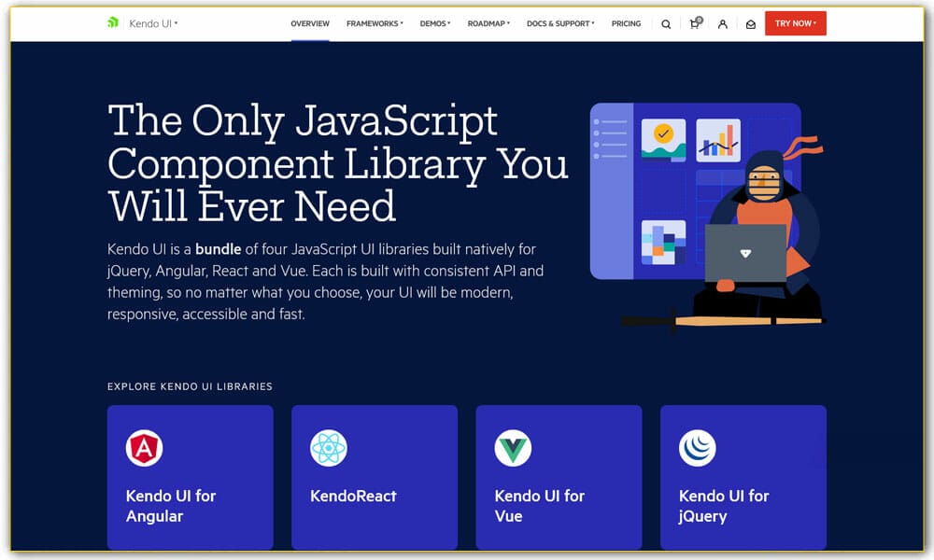Select the Angular icon in the libraries card
This screenshot has height=560, width=934.
145,447
